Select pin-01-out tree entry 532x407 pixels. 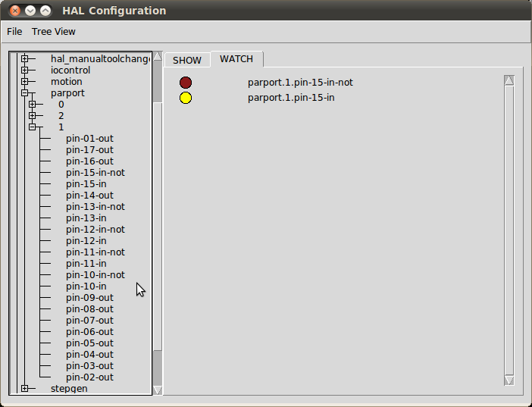coord(89,139)
